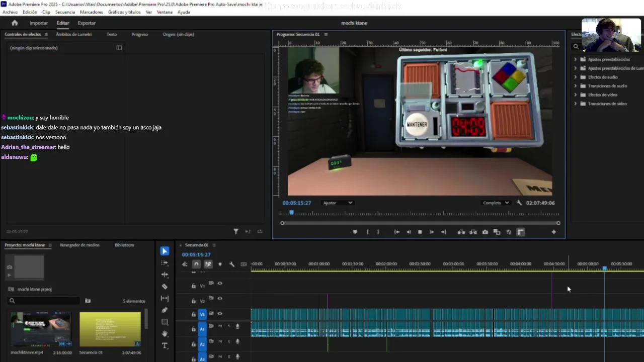This screenshot has width=644, height=362.
Task: Select the Track Select Forward tool
Action: click(x=165, y=263)
